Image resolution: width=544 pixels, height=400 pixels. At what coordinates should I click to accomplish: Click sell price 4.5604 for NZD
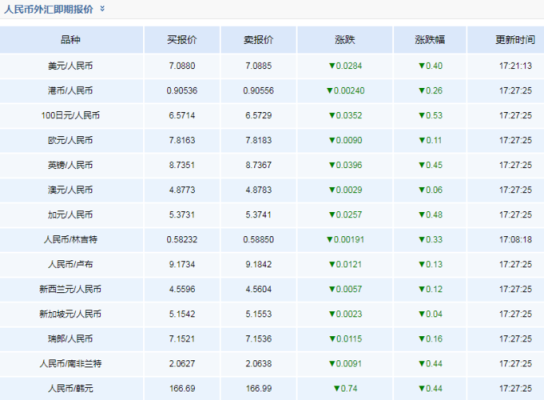coord(258,289)
